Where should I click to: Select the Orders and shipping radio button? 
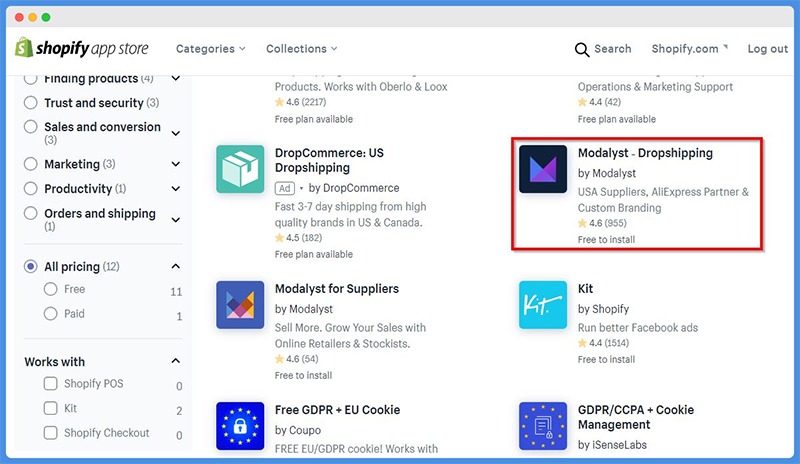point(31,213)
